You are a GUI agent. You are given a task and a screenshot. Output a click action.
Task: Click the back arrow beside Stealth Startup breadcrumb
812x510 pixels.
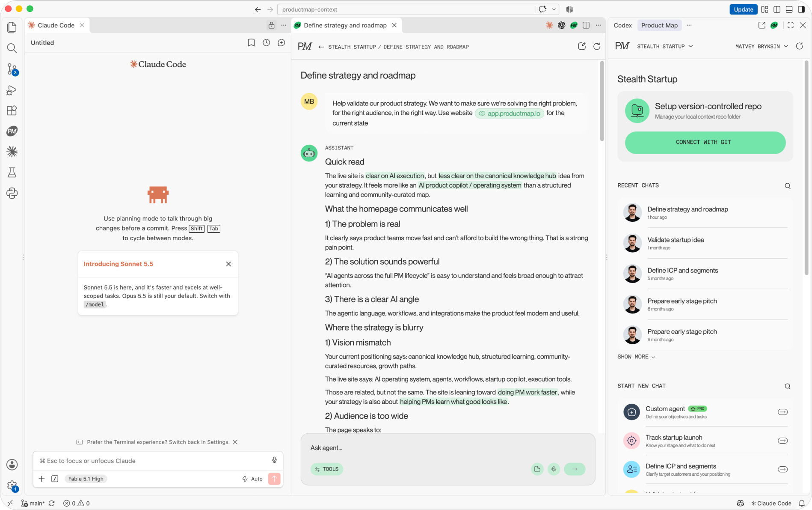(x=321, y=47)
